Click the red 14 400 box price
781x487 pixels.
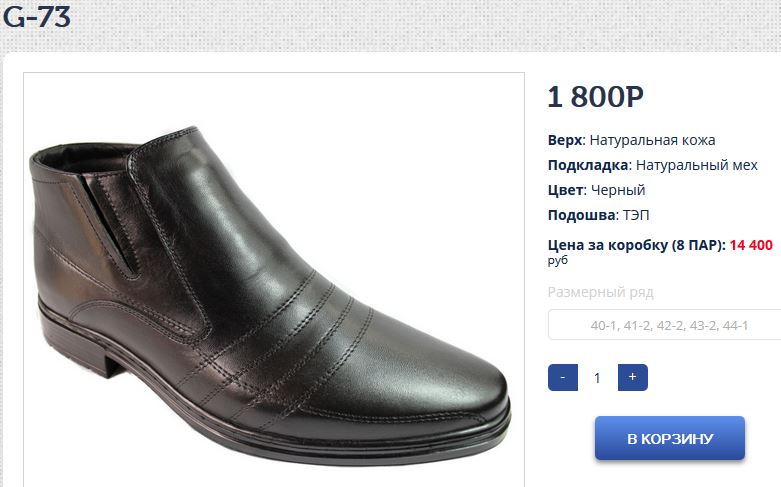tap(751, 245)
